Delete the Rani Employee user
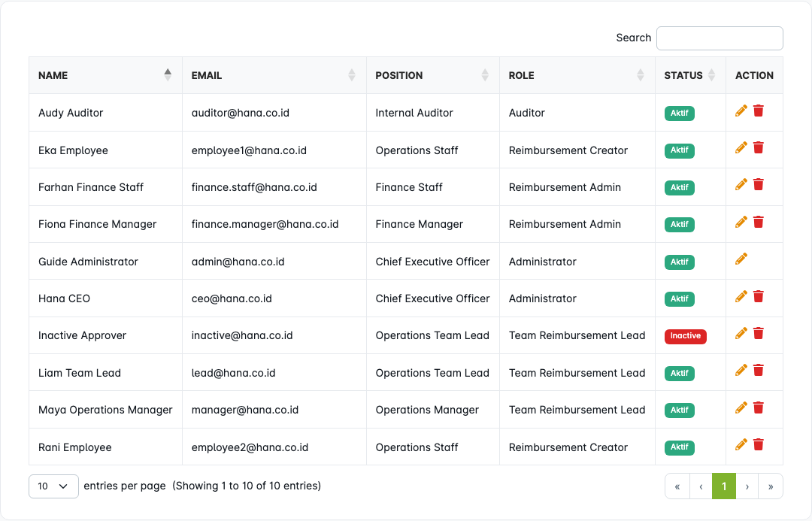812x521 pixels. click(759, 445)
